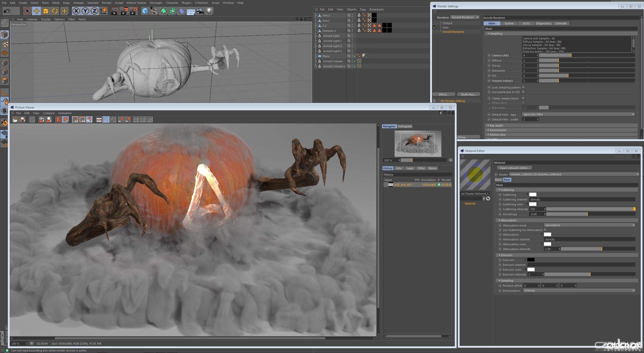Click the Multi-Pass... button
This screenshot has width=644, height=353.
click(x=469, y=95)
